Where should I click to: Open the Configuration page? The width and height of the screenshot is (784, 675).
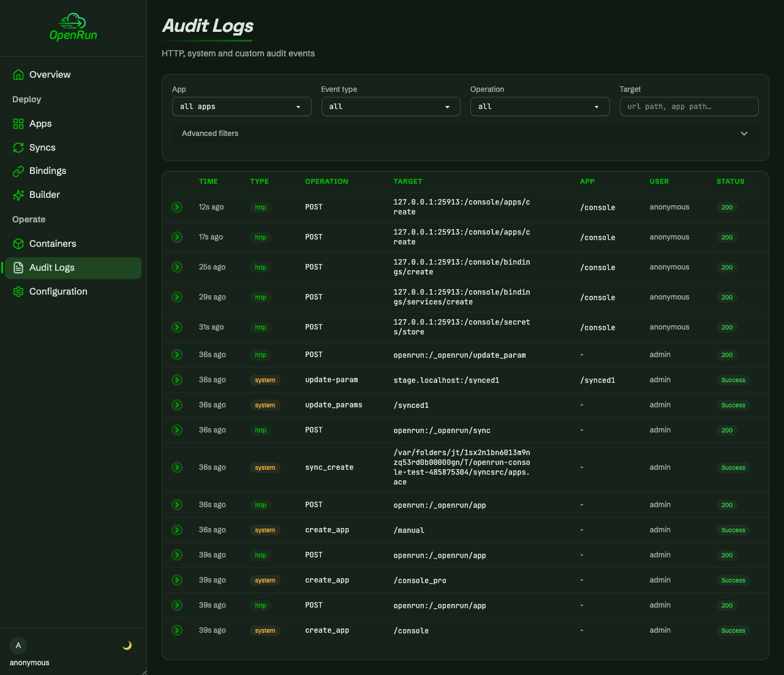click(x=73, y=292)
